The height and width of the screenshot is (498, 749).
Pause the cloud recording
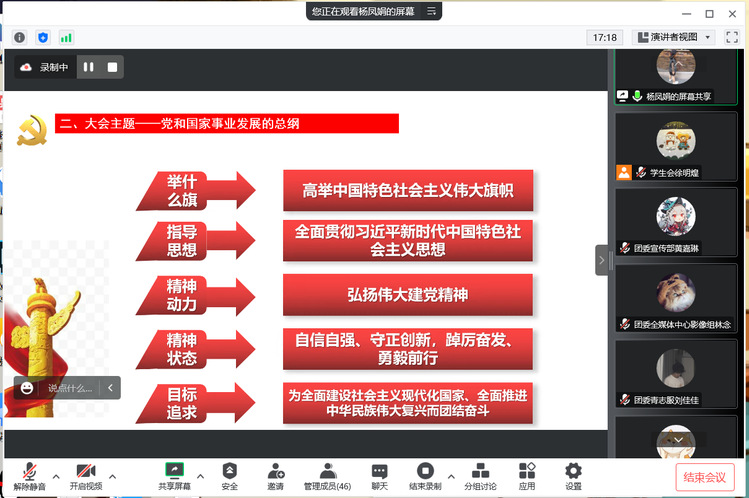click(x=89, y=67)
